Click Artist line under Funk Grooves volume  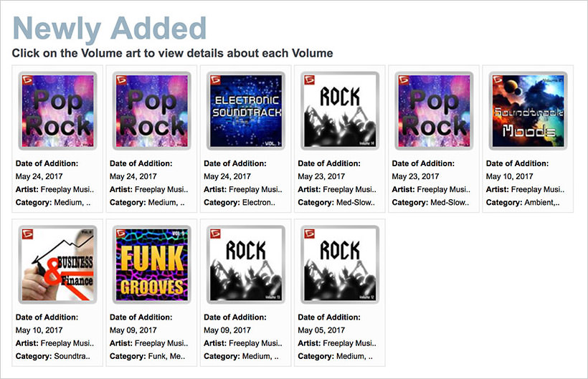coord(149,343)
